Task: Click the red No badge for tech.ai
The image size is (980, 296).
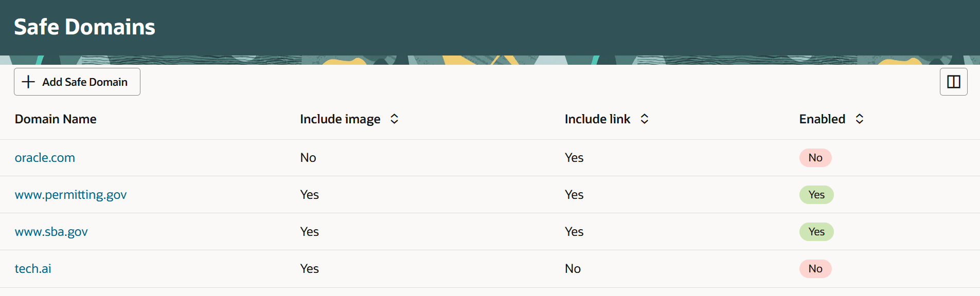Action: point(815,268)
